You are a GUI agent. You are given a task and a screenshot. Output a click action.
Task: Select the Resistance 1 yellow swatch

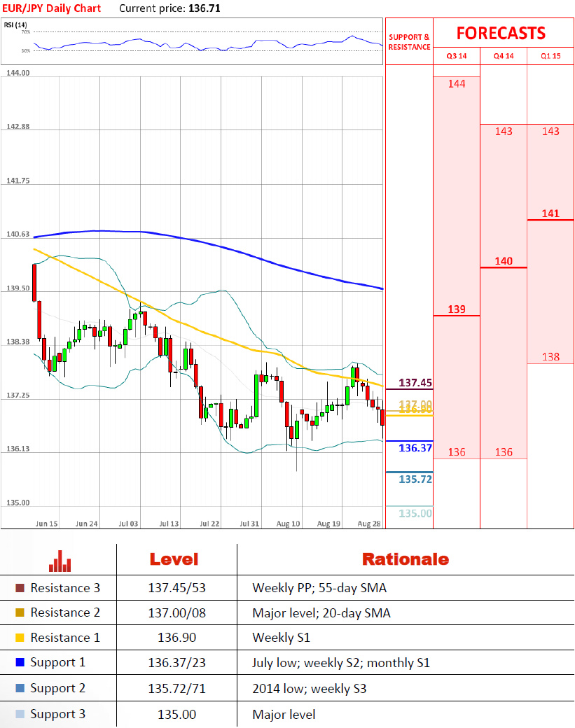20,638
